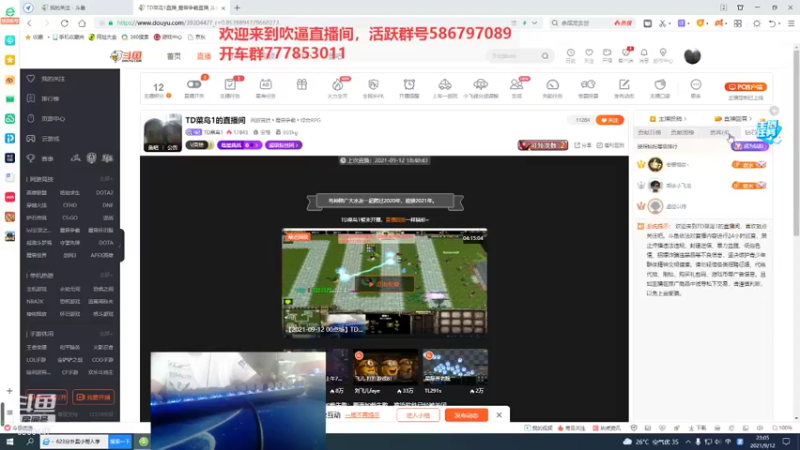800x450 pixels.
Task: Open the address bar dropdown arrow
Action: pyautogui.click(x=534, y=23)
